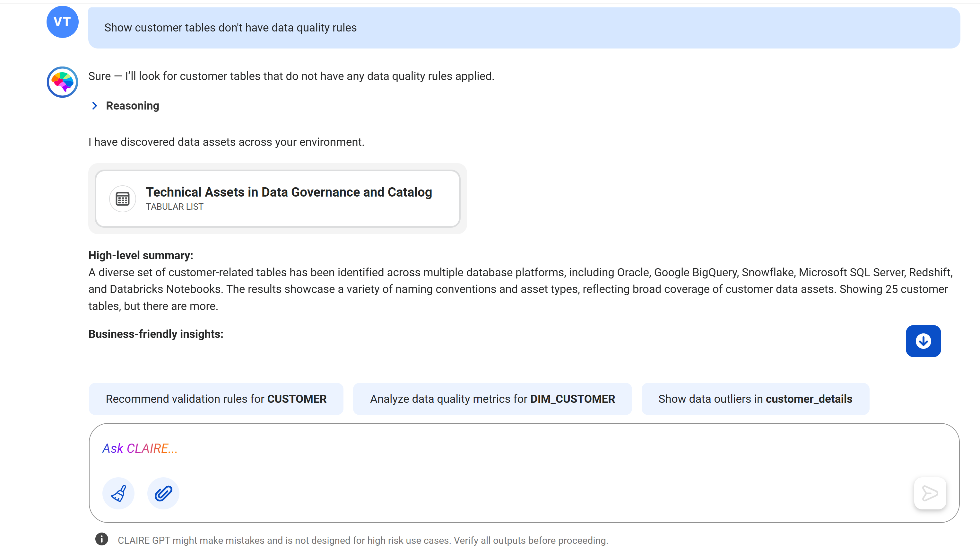
Task: Expand the Reasoning section chevron
Action: coord(95,106)
